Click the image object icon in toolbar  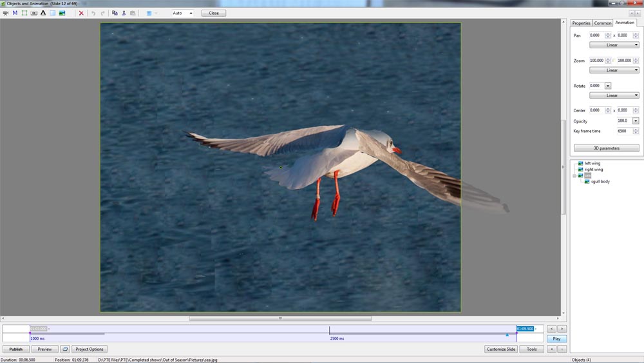[x=62, y=13]
